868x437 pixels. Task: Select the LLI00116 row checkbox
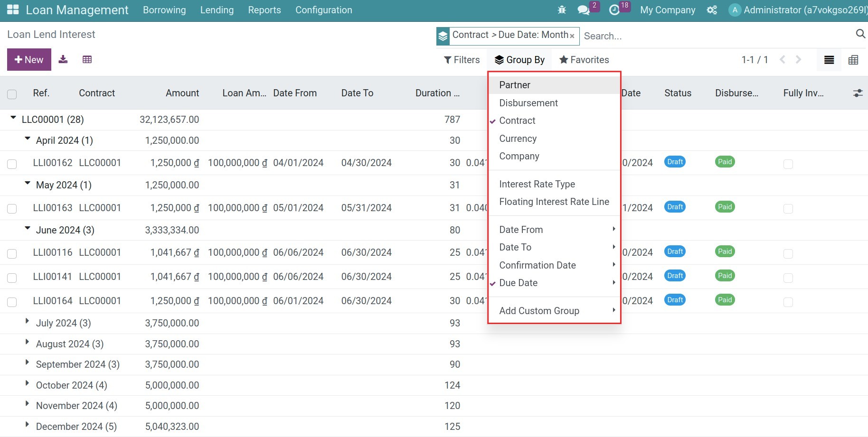click(12, 253)
